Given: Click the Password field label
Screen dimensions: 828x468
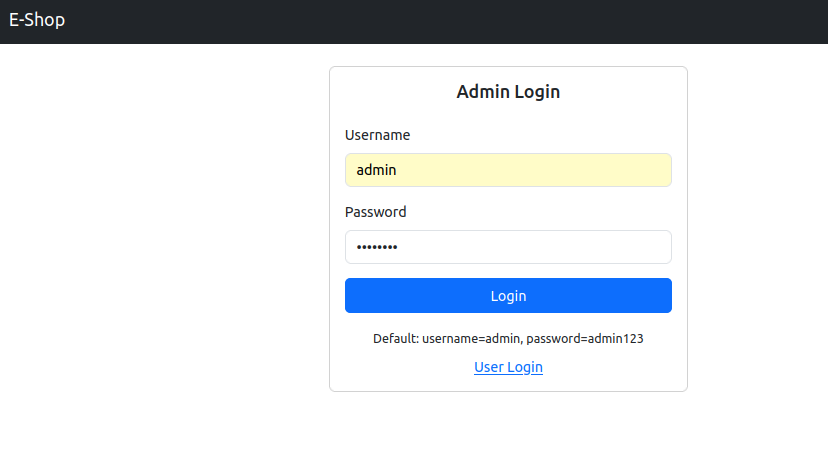Looking at the screenshot, I should pos(375,212).
